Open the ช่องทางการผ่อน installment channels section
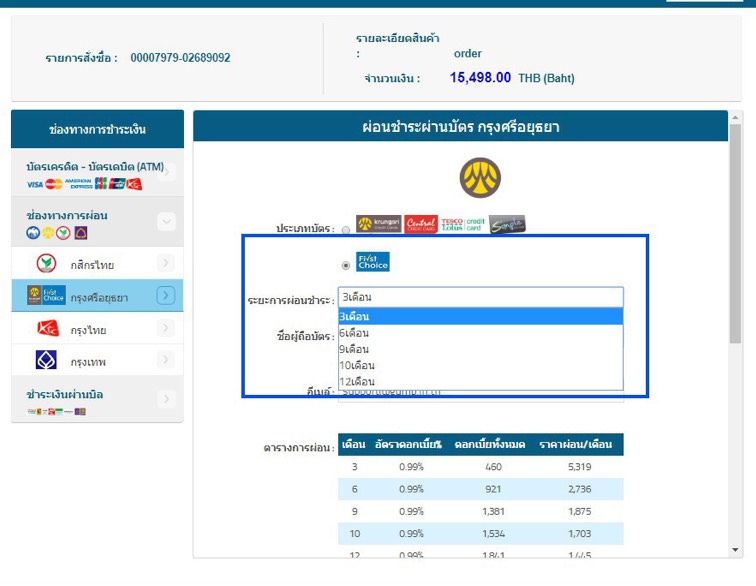Image resolution: width=756 pixels, height=586 pixels. pyautogui.click(x=97, y=222)
